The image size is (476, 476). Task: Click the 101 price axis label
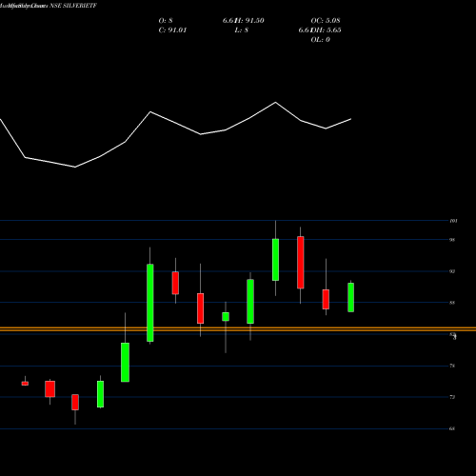pyautogui.click(x=453, y=221)
